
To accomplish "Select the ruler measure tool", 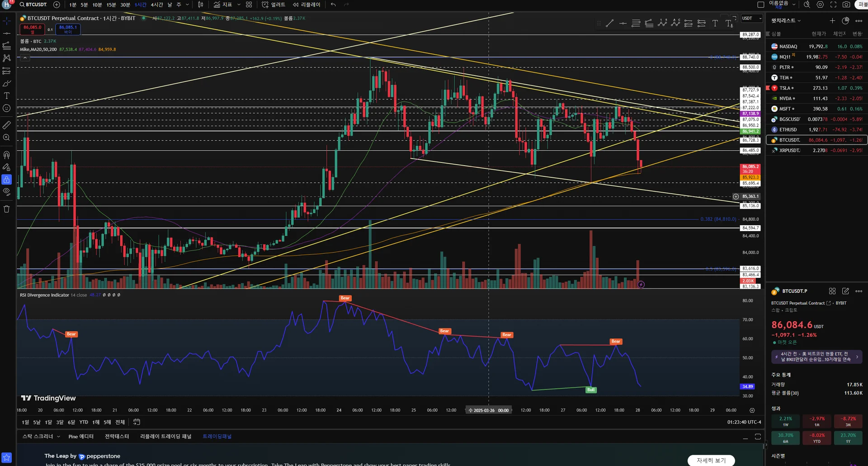I will tap(7, 125).
